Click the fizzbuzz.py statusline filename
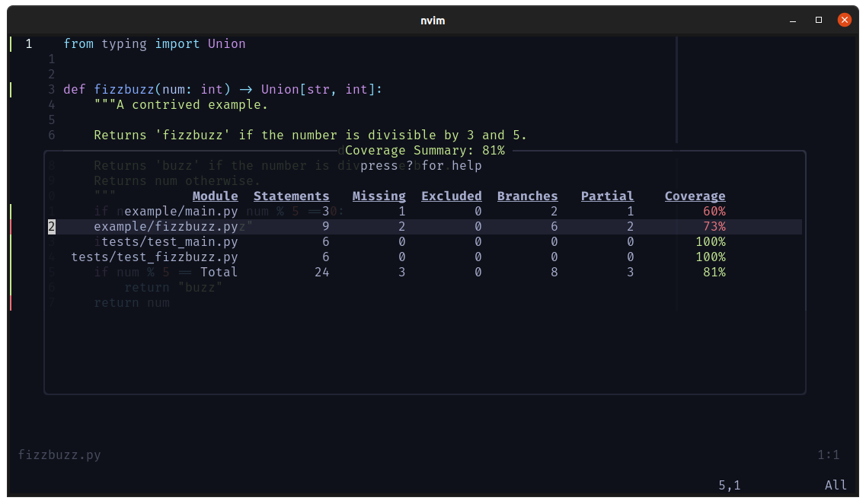866x504 pixels. pyautogui.click(x=59, y=455)
